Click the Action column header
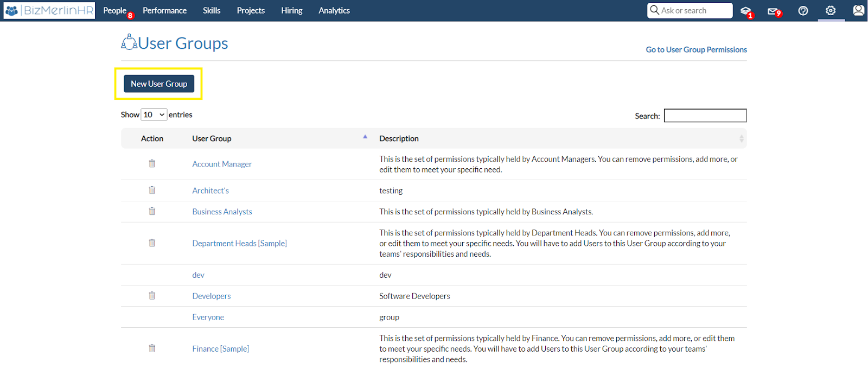 [x=152, y=138]
